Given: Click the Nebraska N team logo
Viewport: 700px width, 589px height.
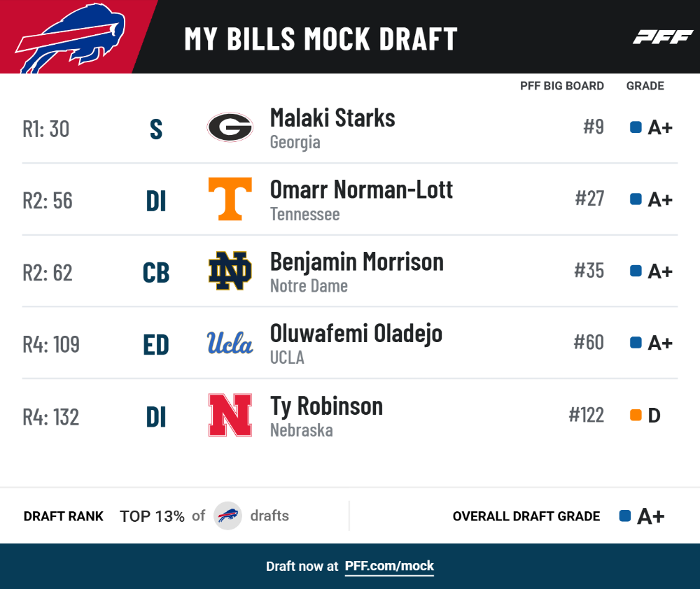Looking at the screenshot, I should pyautogui.click(x=230, y=415).
